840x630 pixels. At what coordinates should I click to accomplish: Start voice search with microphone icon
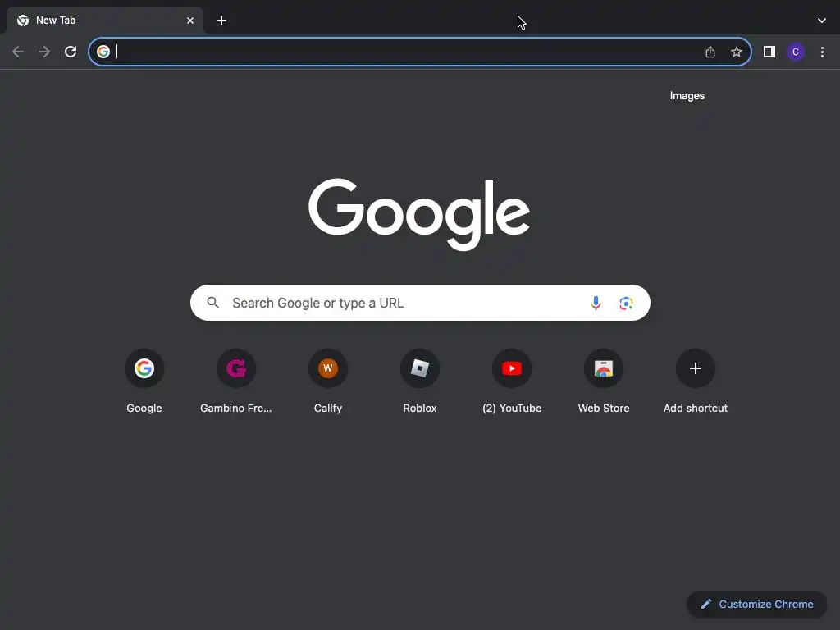tap(596, 303)
